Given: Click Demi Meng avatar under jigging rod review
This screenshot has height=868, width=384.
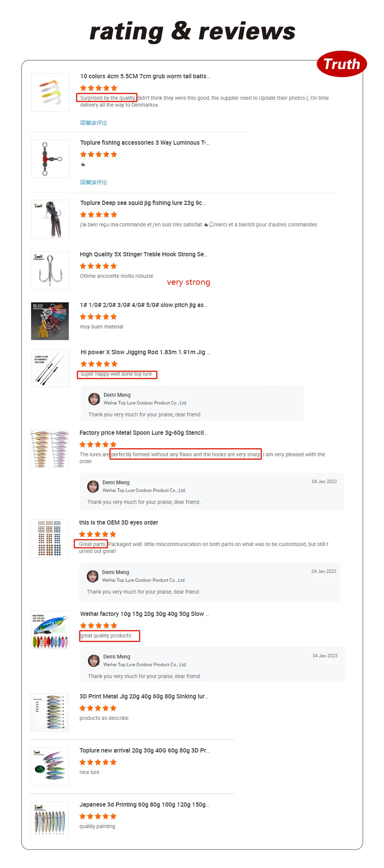Looking at the screenshot, I should pos(94,399).
